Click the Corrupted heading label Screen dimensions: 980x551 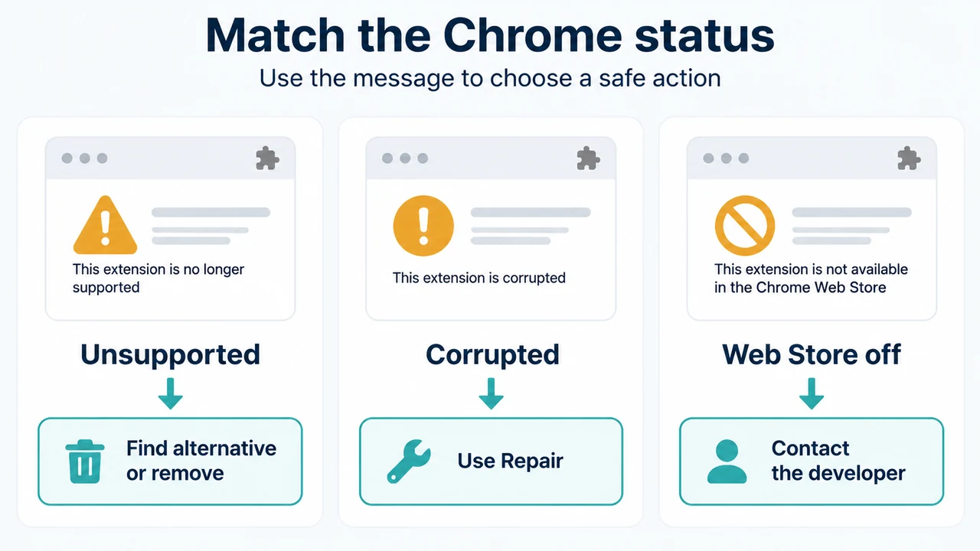(x=492, y=355)
